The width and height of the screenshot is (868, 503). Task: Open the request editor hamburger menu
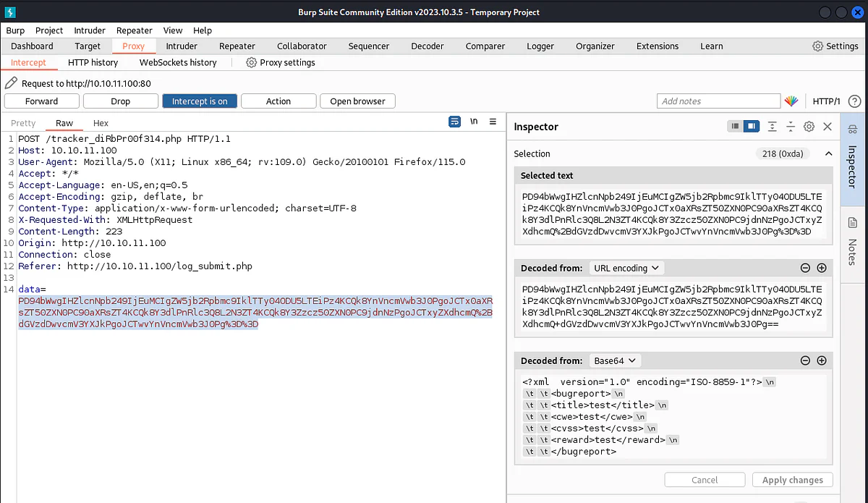point(493,122)
